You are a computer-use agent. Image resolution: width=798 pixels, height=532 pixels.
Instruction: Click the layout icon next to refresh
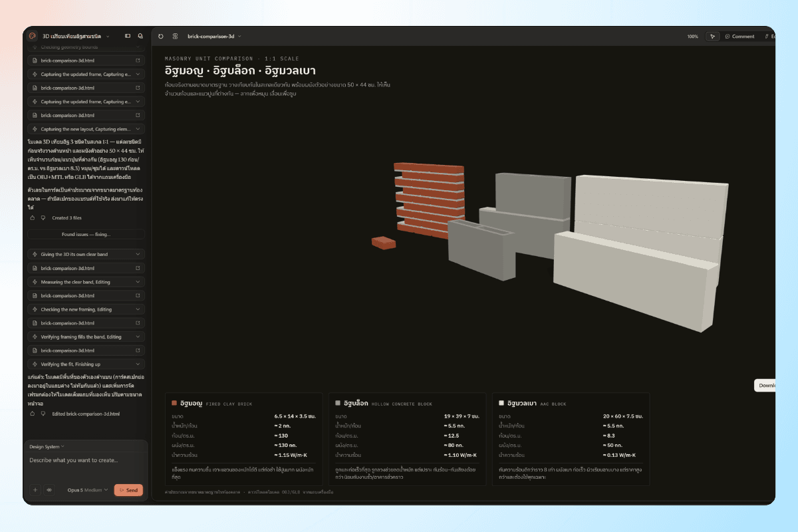(175, 36)
